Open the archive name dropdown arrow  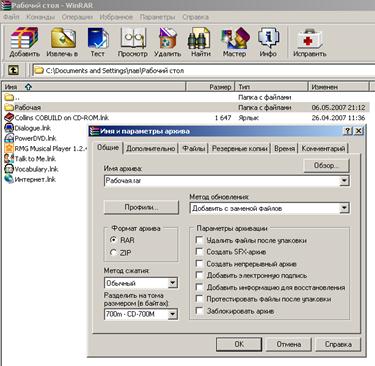click(344, 181)
